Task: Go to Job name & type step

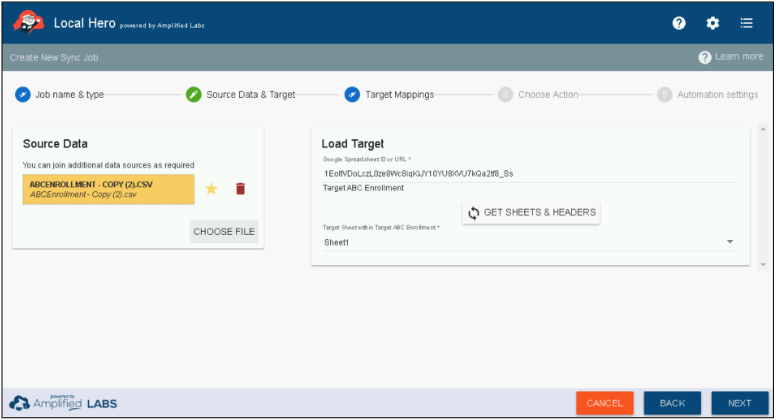Action: tap(59, 94)
